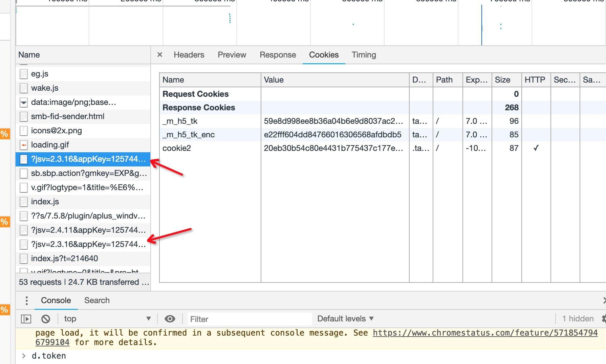
Task: Switch to the Headers tab
Action: pyautogui.click(x=189, y=55)
